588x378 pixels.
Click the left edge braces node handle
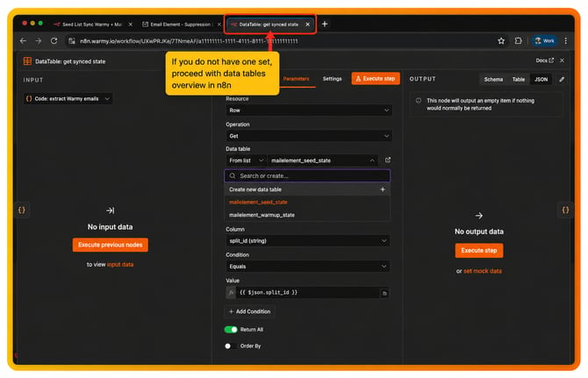coord(22,210)
